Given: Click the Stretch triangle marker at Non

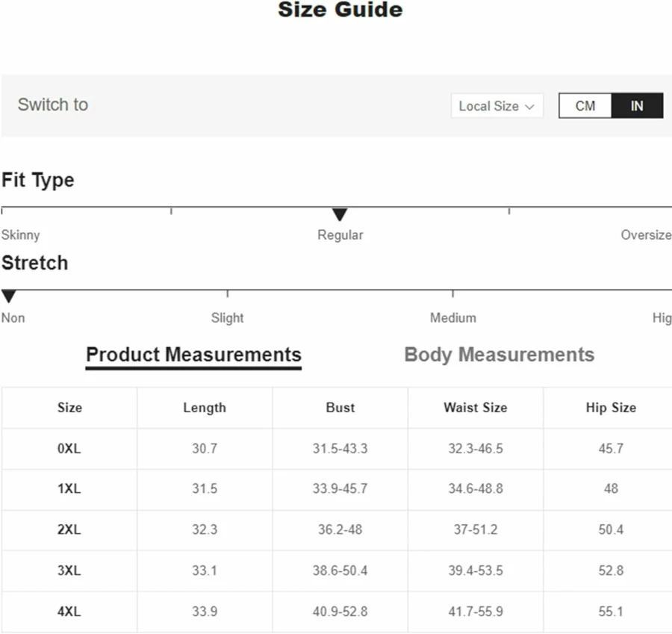Looking at the screenshot, I should (8, 296).
